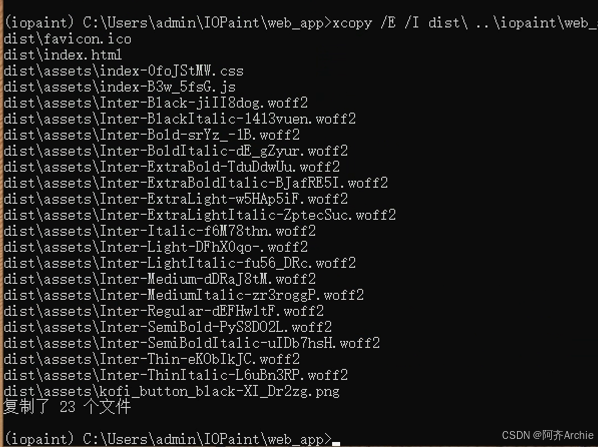The image size is (598, 447).
Task: Click the Inter-Italic-f6M78thn.woff2 line
Action: click(x=160, y=231)
